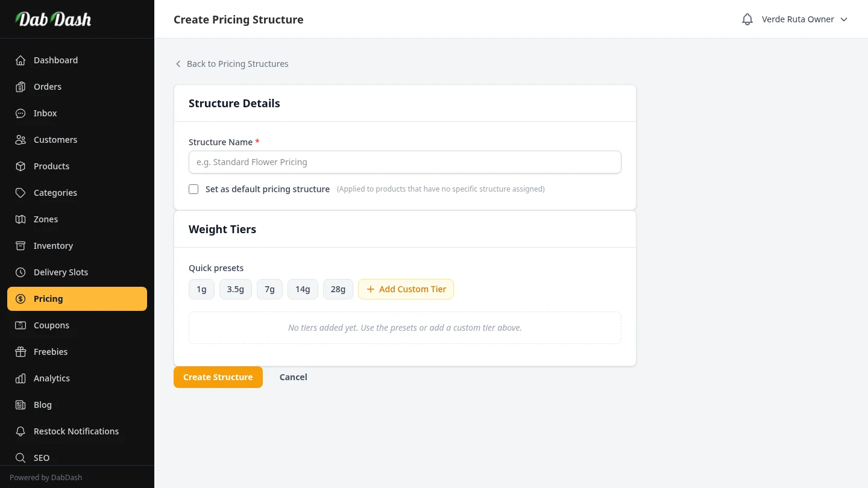Viewport: 868px width, 488px height.
Task: Expand the Verde Ruta Owner account menu
Action: 805,19
